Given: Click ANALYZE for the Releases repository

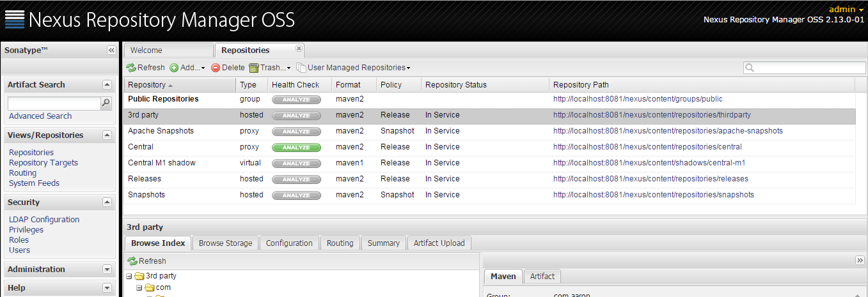Looking at the screenshot, I should [x=296, y=179].
